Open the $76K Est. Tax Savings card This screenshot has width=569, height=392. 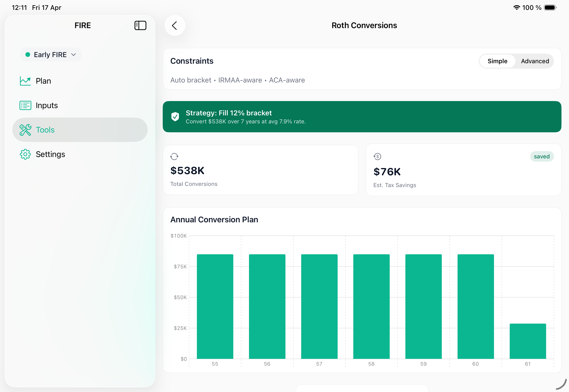click(x=463, y=170)
